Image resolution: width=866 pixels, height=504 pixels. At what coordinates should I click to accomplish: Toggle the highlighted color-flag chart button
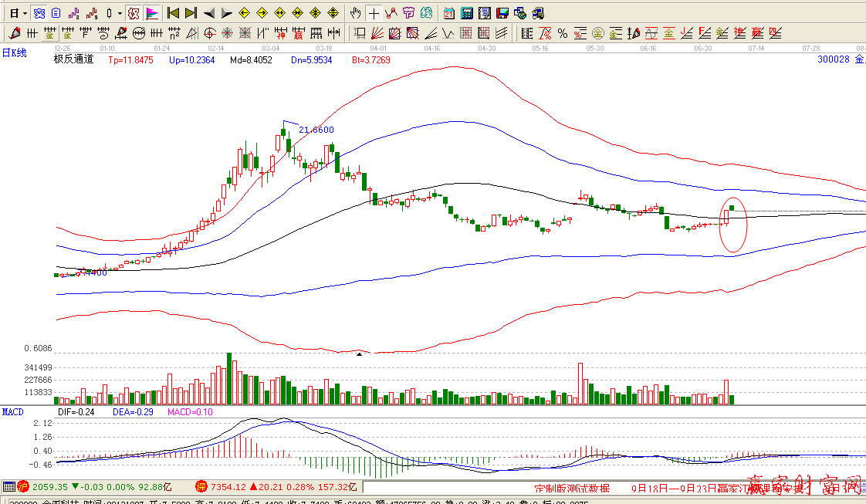(152, 13)
